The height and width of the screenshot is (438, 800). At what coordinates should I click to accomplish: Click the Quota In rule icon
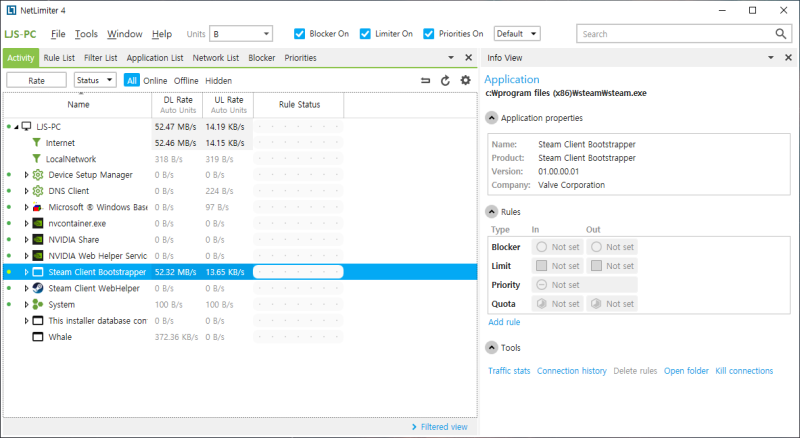point(542,304)
